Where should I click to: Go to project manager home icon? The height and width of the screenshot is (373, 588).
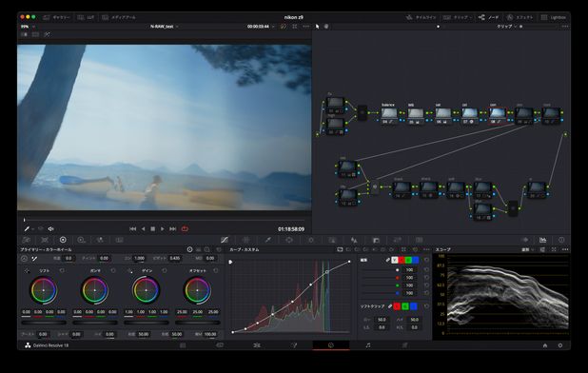(x=545, y=345)
